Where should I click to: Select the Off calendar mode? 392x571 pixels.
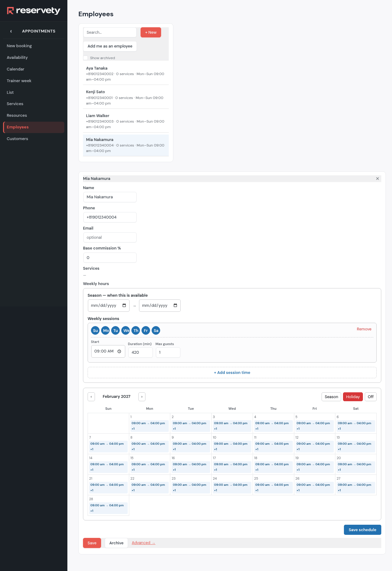(371, 397)
